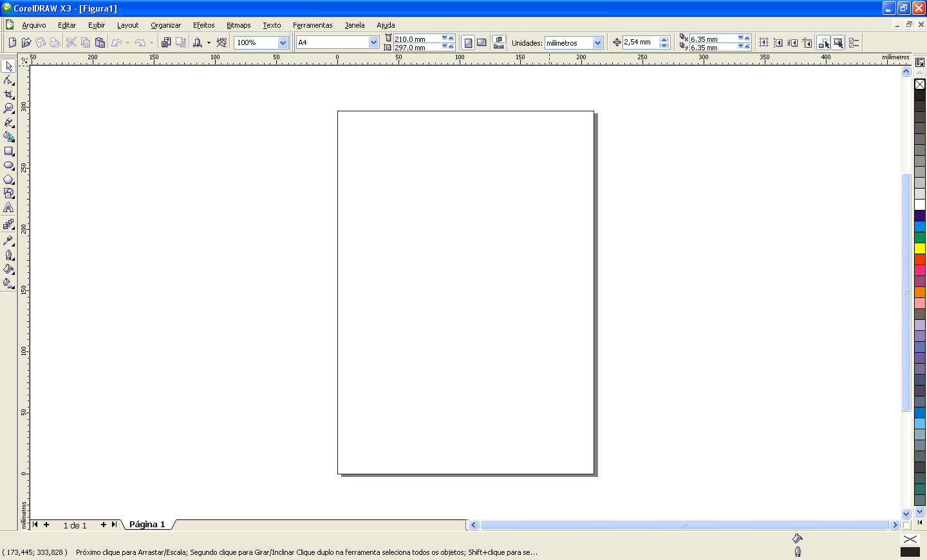Add page after current with plus button

103,525
